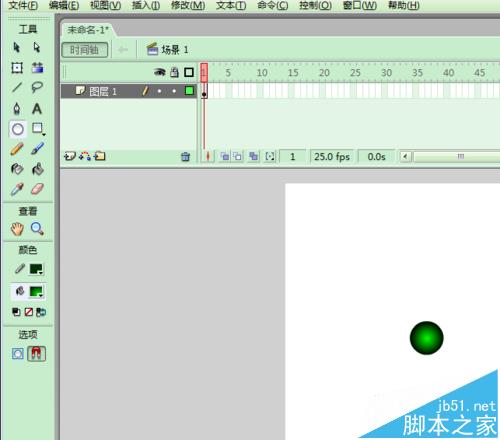The width and height of the screenshot is (500, 440).
Task: Open the 文件(F) menu
Action: (23, 5)
